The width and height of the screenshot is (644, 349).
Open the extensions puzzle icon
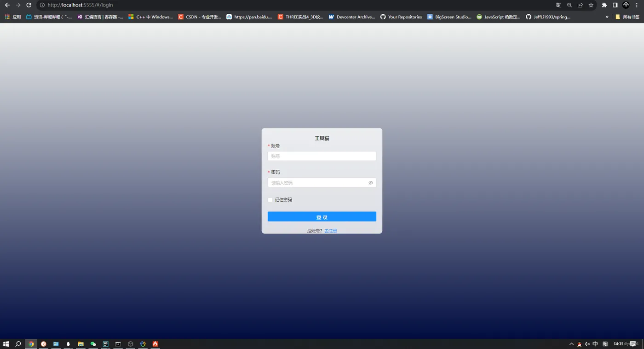pos(604,5)
